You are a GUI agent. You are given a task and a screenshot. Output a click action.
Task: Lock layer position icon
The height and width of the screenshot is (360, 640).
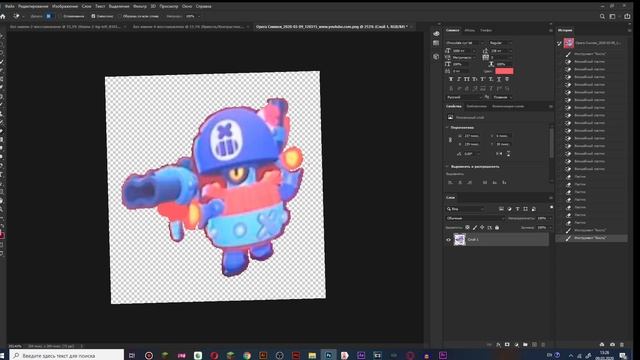(482, 227)
